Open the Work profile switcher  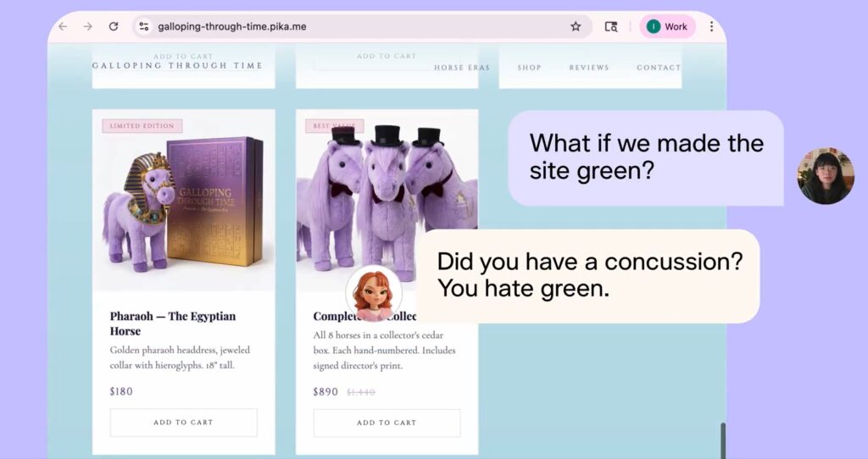(x=667, y=26)
